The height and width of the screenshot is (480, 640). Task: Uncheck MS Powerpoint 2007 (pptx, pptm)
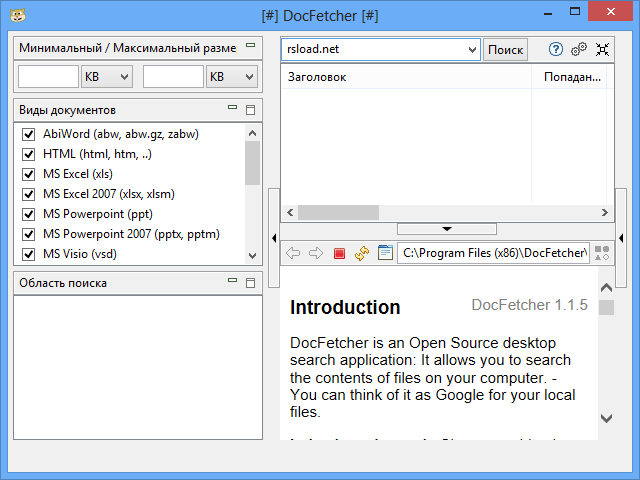point(28,234)
